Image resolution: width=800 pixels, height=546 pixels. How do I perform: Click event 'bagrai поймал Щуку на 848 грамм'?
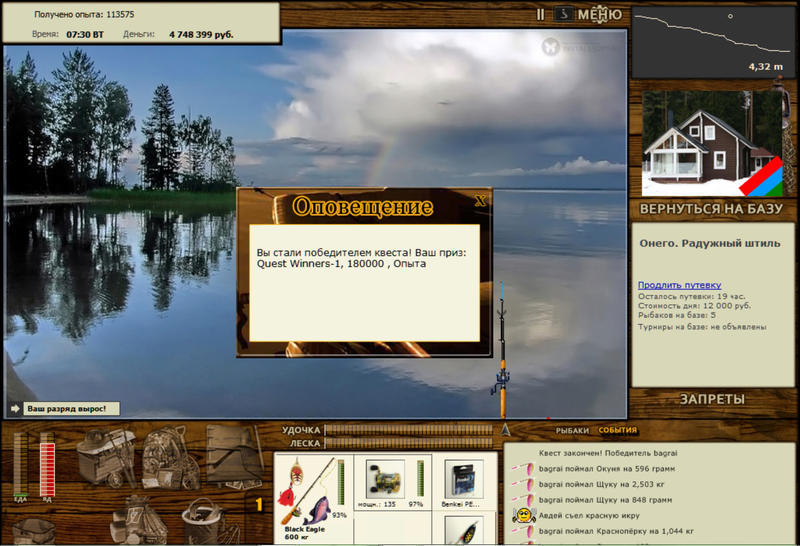coord(605,500)
